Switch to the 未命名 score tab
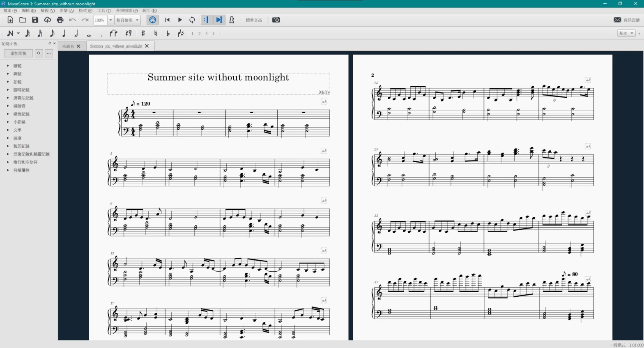This screenshot has height=348, width=644. coord(68,46)
